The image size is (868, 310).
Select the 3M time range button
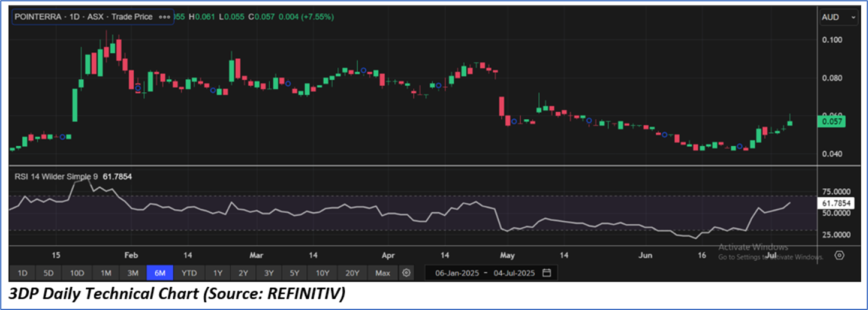click(132, 273)
